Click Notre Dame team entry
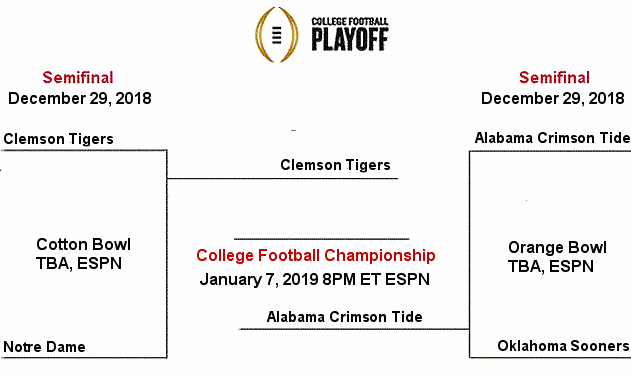631x375 pixels. (x=44, y=347)
